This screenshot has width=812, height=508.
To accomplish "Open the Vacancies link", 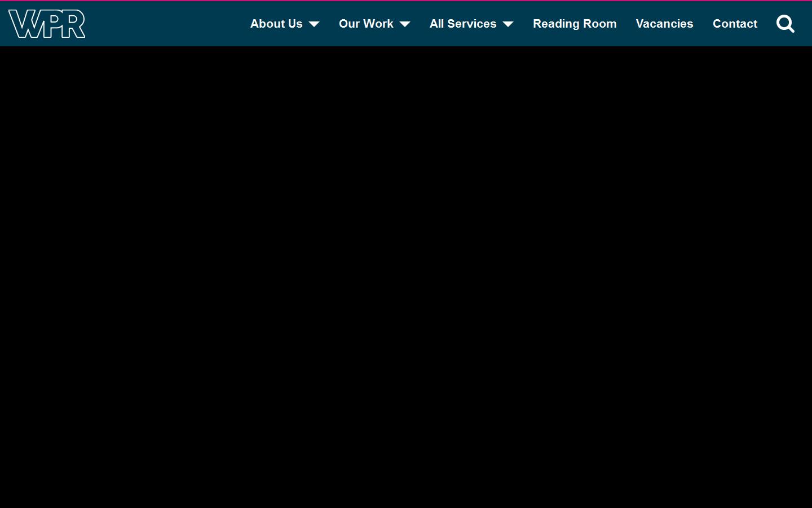I will 664,24.
